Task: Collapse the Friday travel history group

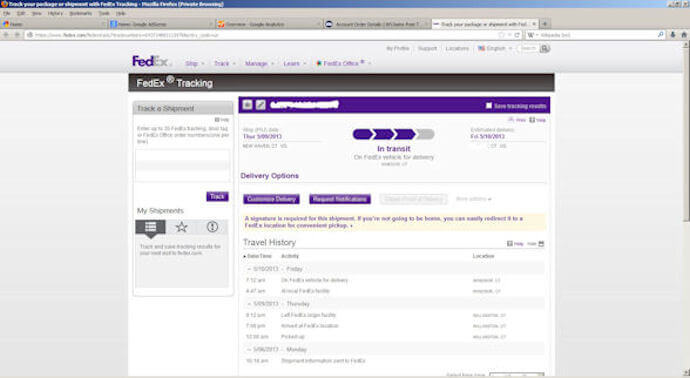Action: (249, 269)
